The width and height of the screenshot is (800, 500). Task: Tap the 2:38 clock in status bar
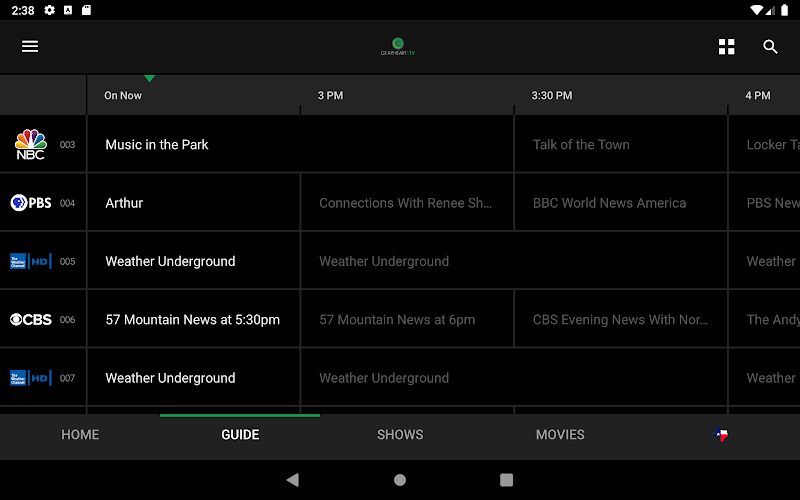pos(23,10)
